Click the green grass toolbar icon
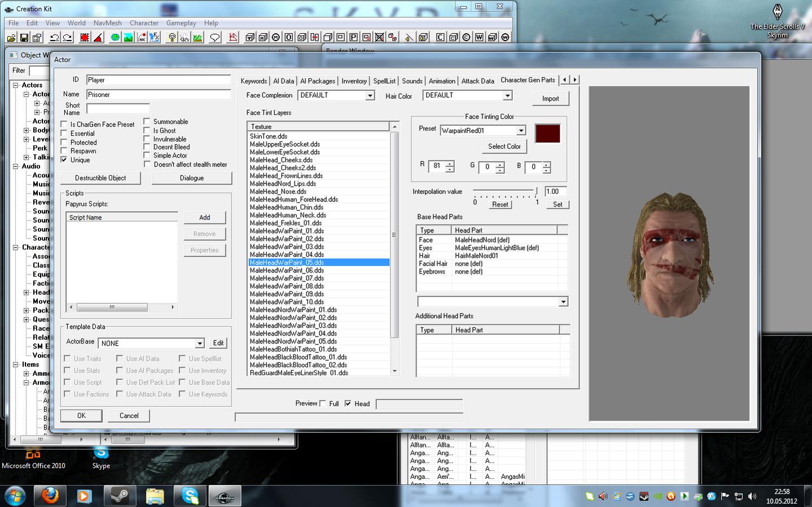 pyautogui.click(x=197, y=38)
